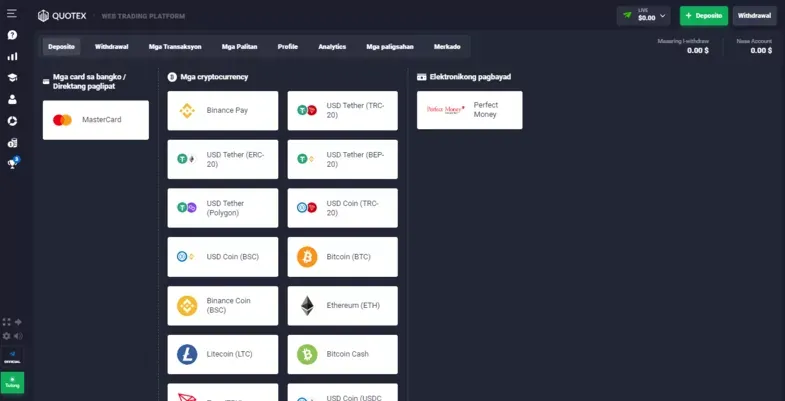
Task: Toggle the sound speaker icon
Action: (19, 336)
